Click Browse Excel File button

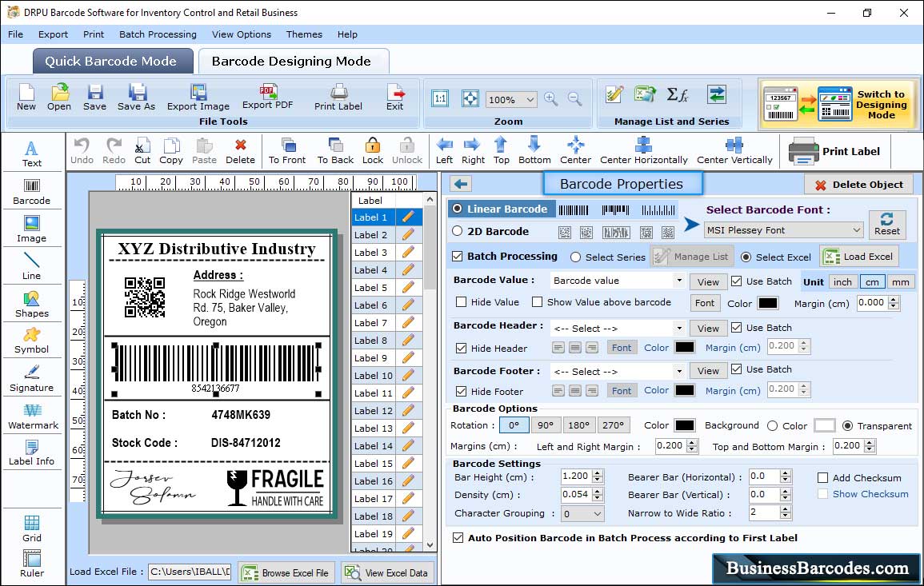pyautogui.click(x=286, y=572)
